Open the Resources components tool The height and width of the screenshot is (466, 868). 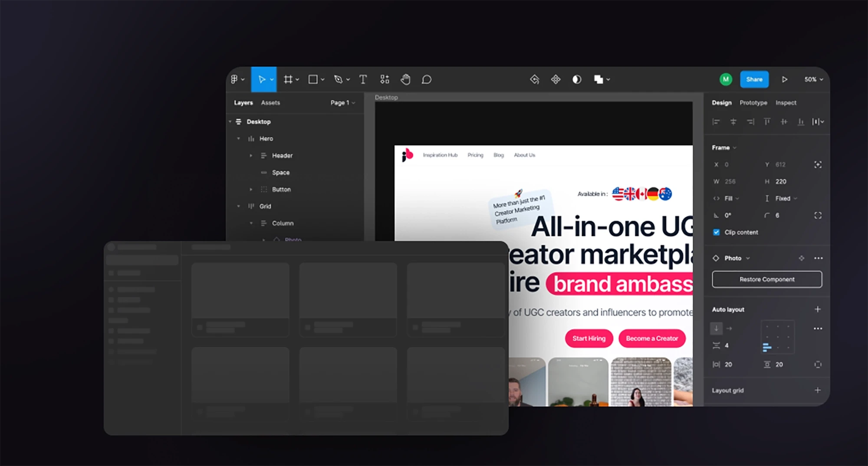pyautogui.click(x=385, y=79)
